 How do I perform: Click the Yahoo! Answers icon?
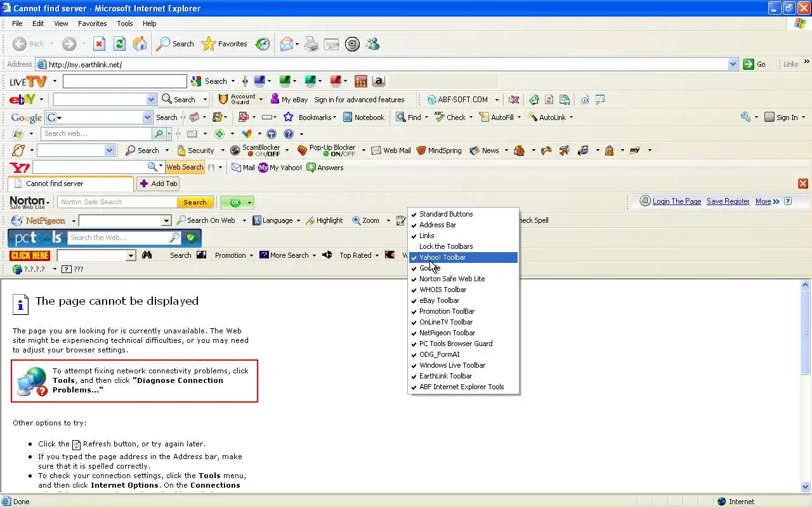(311, 168)
